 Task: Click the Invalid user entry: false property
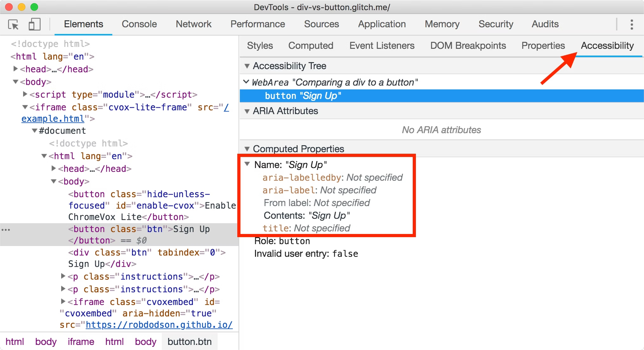(x=306, y=254)
